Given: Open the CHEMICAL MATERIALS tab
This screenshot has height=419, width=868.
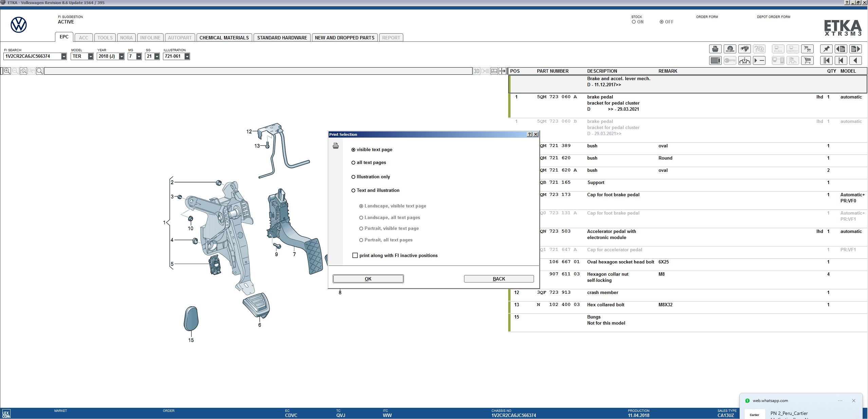Looking at the screenshot, I should coord(224,37).
